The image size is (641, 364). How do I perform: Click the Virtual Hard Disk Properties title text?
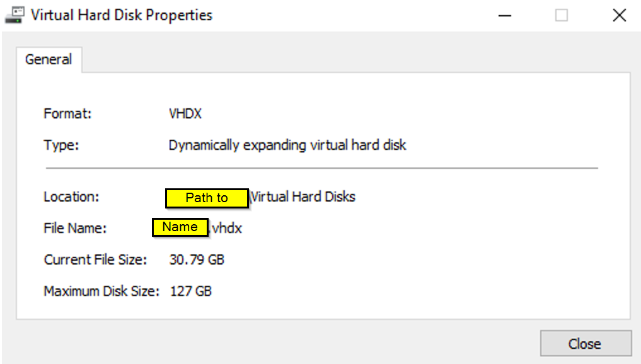122,15
